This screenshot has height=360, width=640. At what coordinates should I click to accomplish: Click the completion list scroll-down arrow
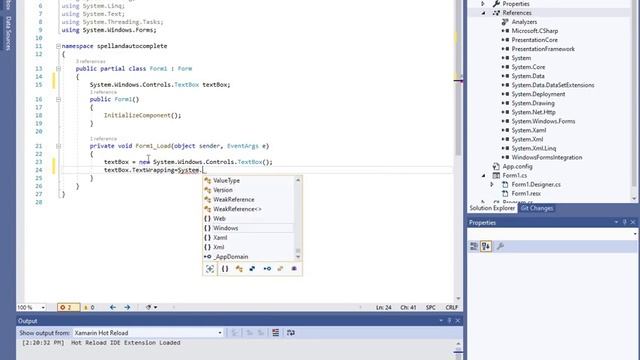[298, 257]
